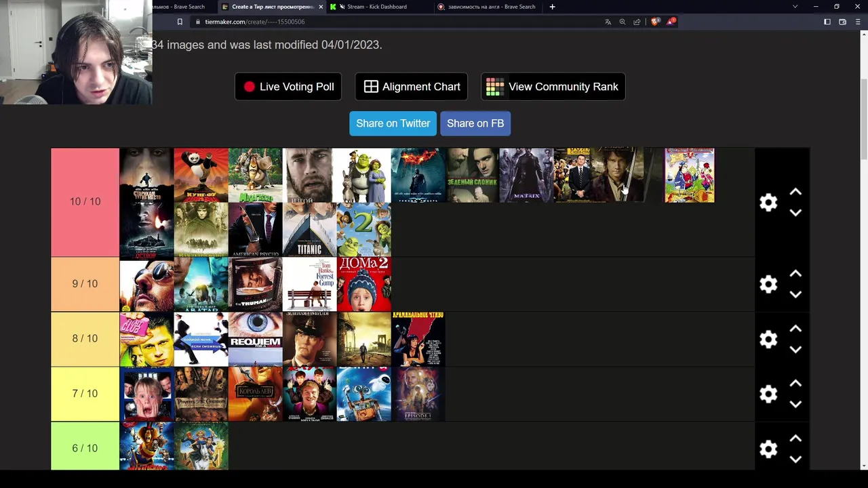This screenshot has height=488, width=868.
Task: Move 8 / 10 tier row up
Action: (x=795, y=329)
